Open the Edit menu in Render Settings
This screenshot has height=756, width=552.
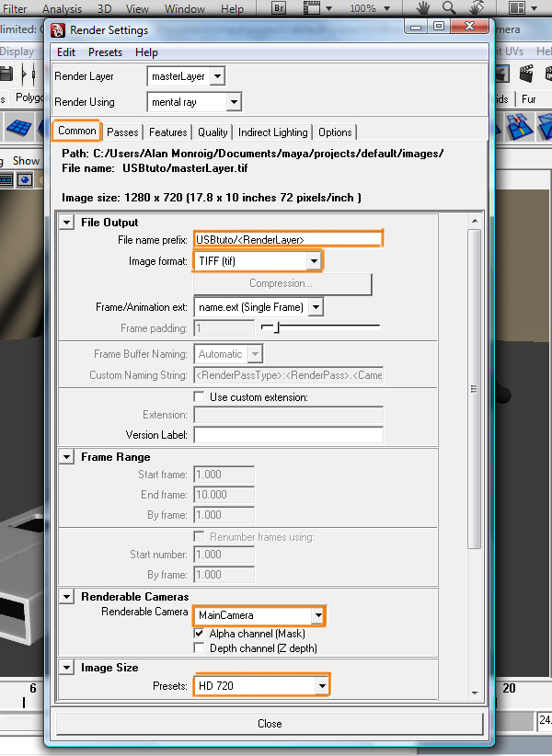pos(66,52)
